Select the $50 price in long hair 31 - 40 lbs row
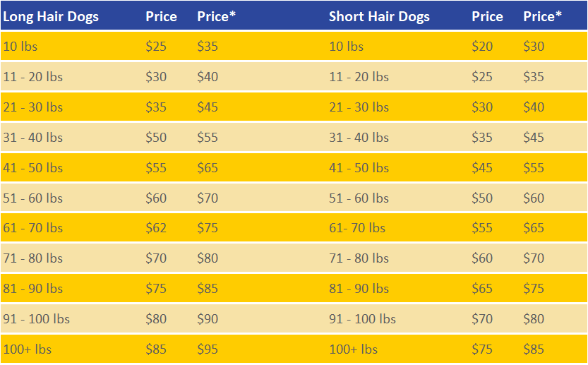 pyautogui.click(x=156, y=138)
